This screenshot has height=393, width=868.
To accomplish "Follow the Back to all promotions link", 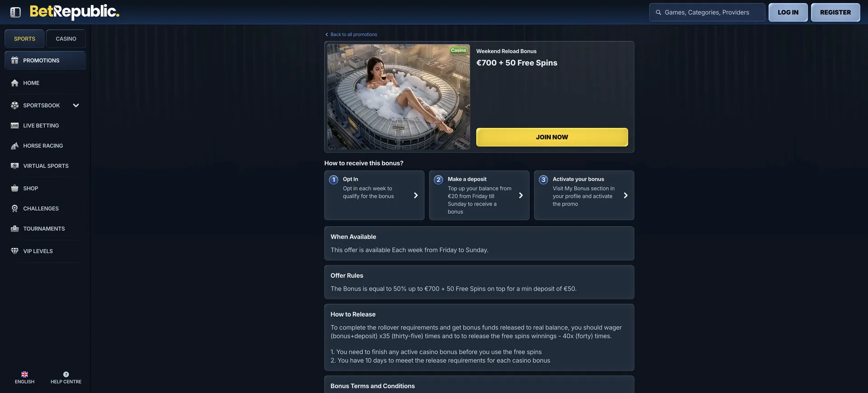I will click(354, 34).
